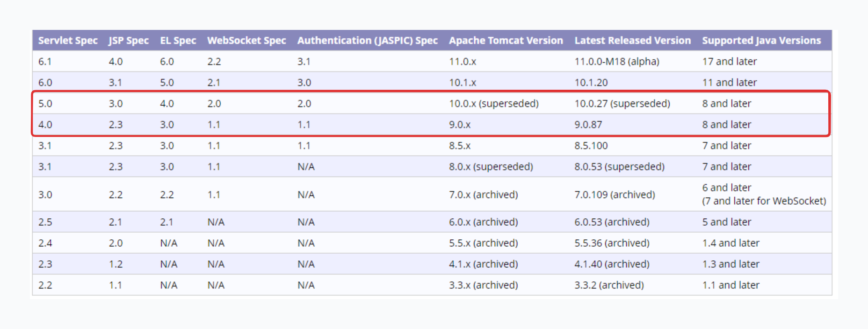This screenshot has width=868, height=329.
Task: Click the JSP Spec column header
Action: [129, 41]
